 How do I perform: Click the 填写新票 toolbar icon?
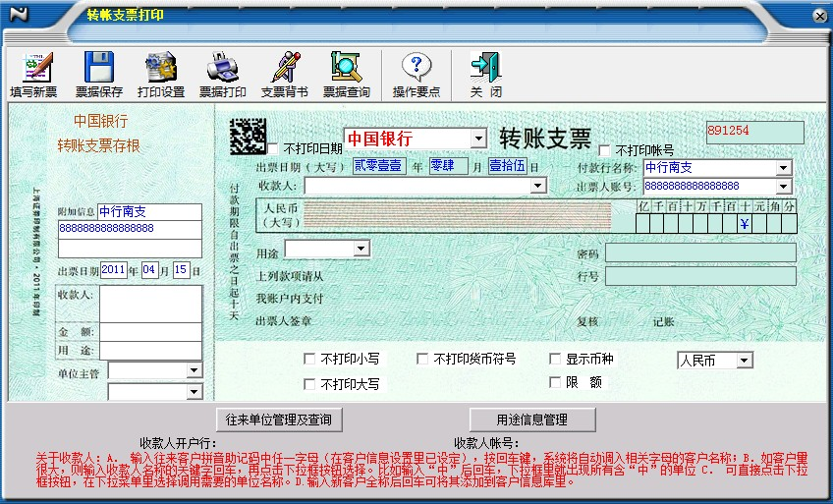coord(37,67)
